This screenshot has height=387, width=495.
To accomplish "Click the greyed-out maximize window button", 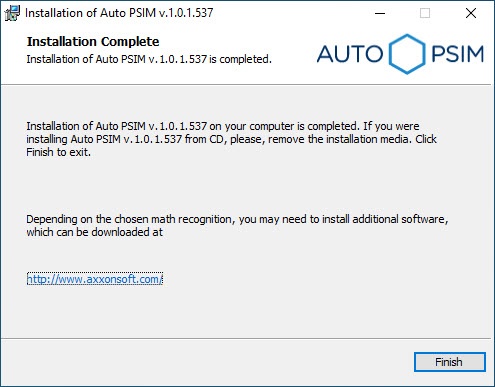I will (x=425, y=13).
